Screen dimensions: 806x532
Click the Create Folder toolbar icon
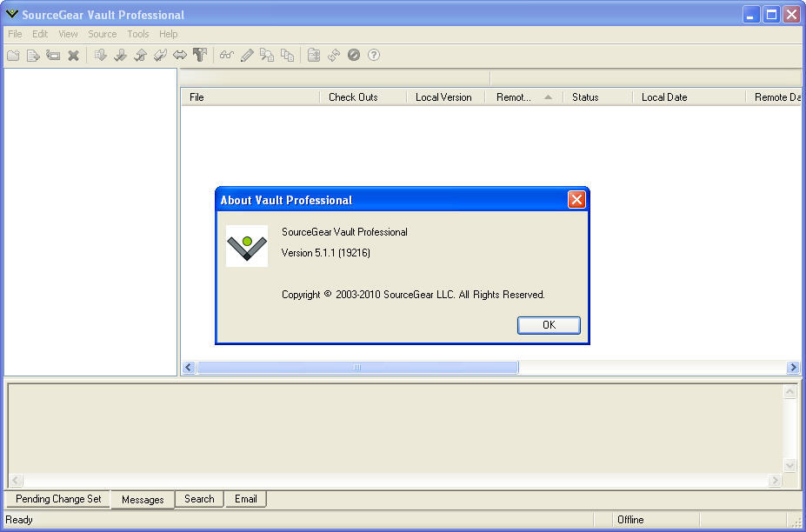(13, 55)
